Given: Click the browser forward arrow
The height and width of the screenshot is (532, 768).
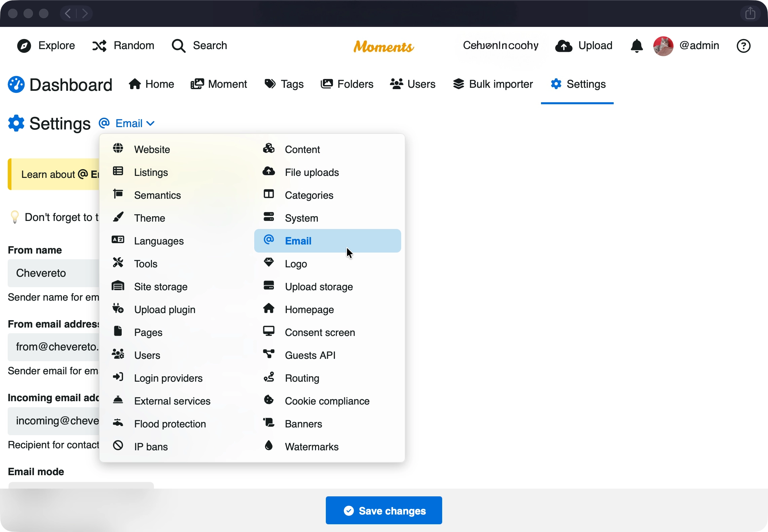Looking at the screenshot, I should (85, 13).
